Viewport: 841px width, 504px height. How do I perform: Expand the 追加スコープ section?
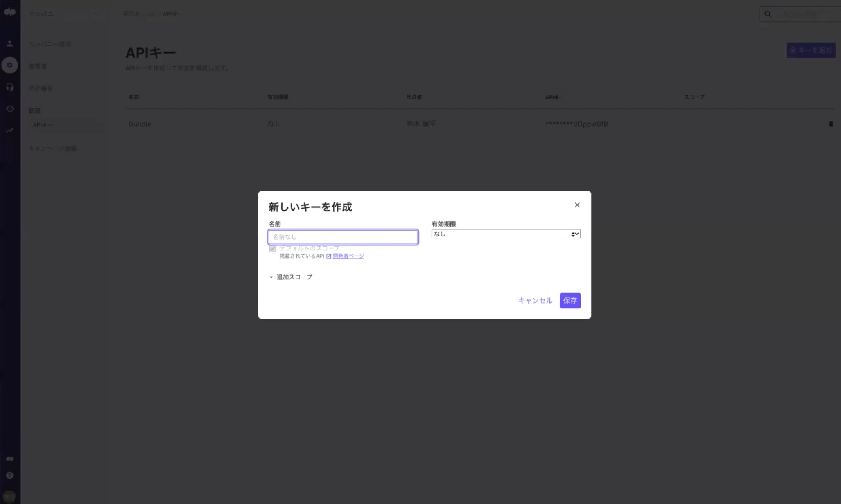click(291, 277)
